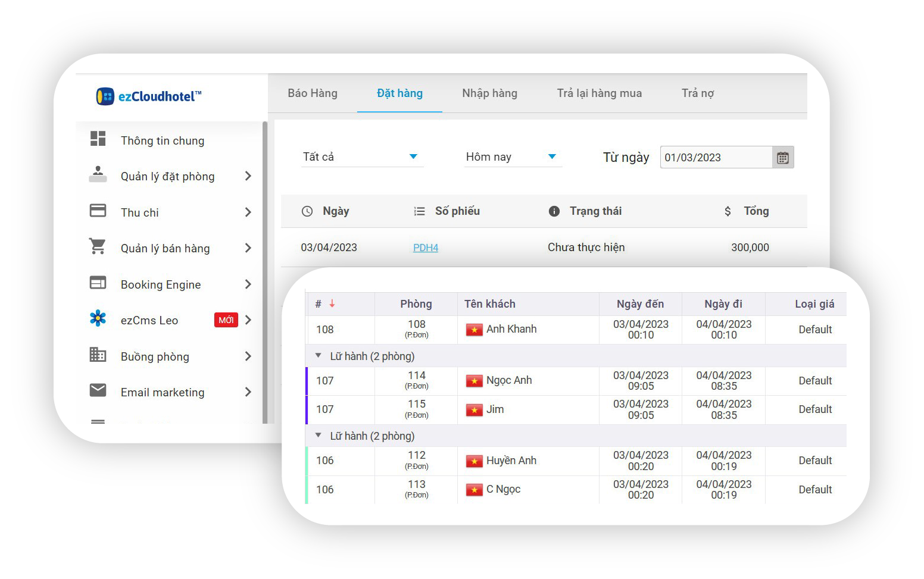Expand the Quản lý đặt phòng submenu

pos(248,176)
